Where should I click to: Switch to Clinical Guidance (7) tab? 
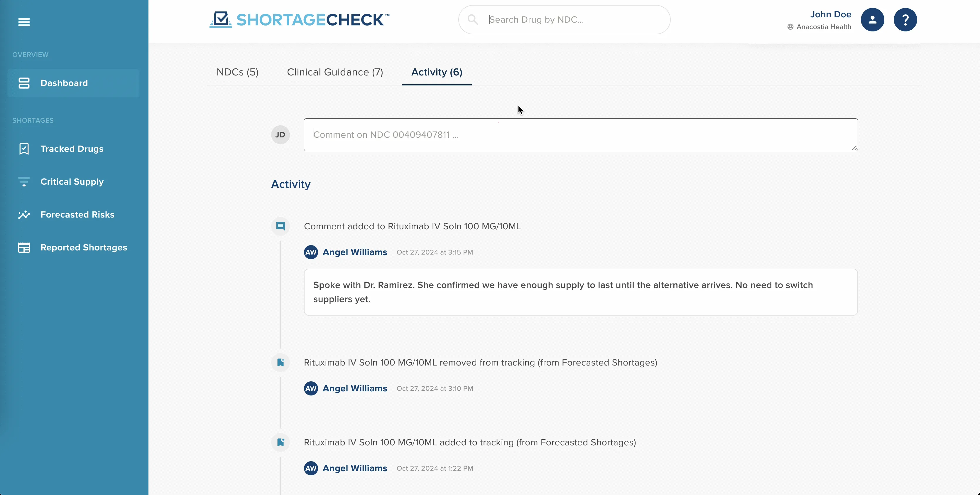point(335,72)
